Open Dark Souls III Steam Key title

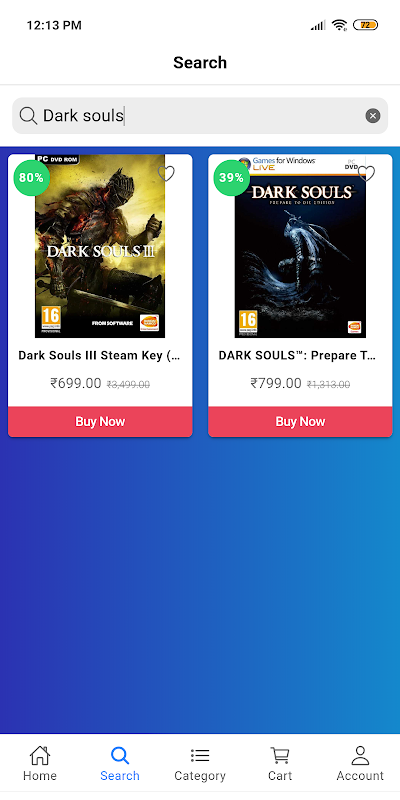pos(99,356)
